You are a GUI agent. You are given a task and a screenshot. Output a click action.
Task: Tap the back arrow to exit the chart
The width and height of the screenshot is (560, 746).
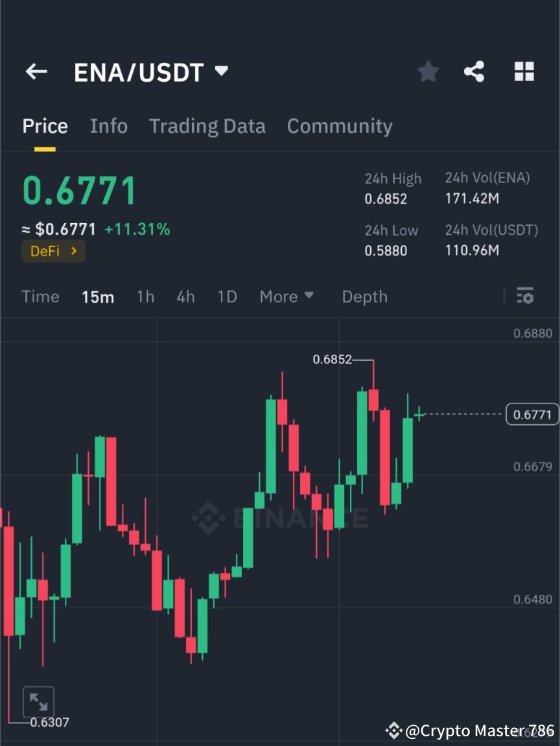coord(36,71)
